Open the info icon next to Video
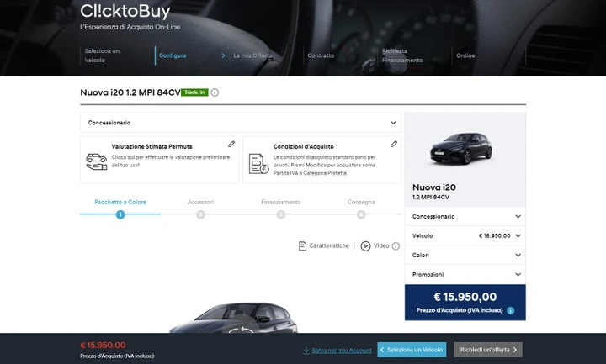606x364 pixels. tap(396, 245)
